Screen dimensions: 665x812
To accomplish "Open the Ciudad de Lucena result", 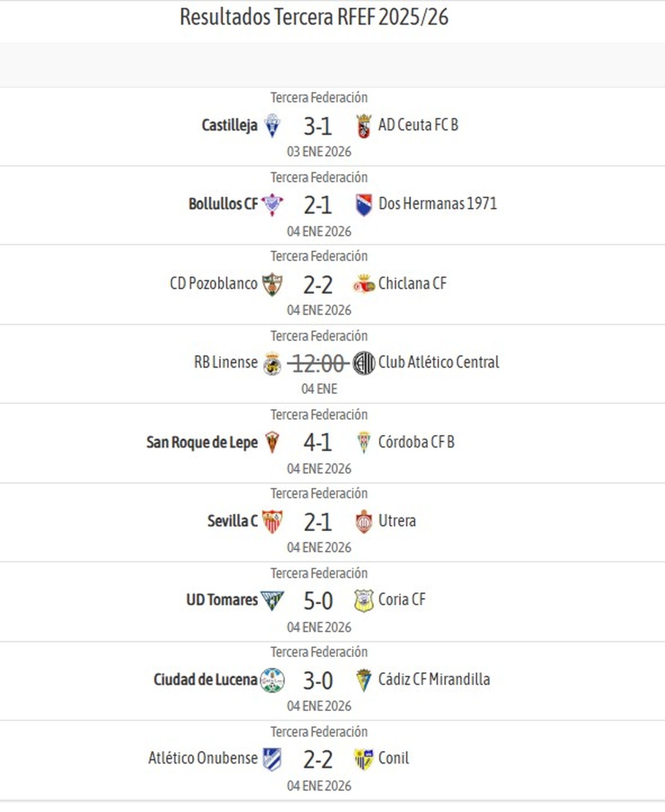I will click(318, 679).
